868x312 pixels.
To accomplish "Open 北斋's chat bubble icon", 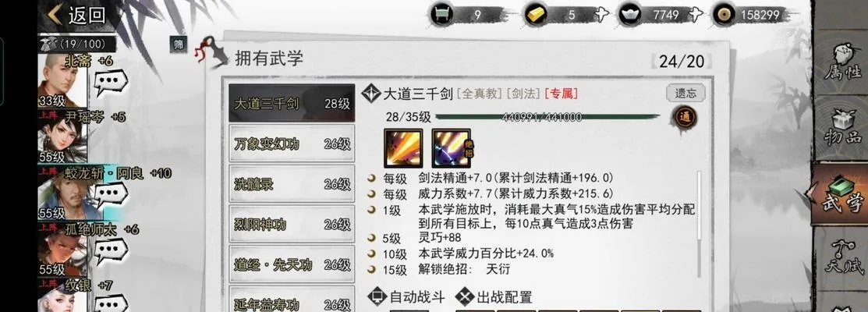I will click(111, 83).
